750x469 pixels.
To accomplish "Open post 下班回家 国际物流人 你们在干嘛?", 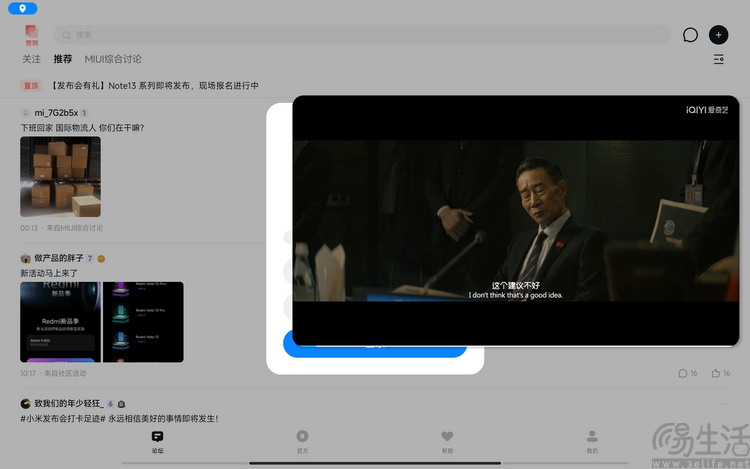I will (82, 128).
